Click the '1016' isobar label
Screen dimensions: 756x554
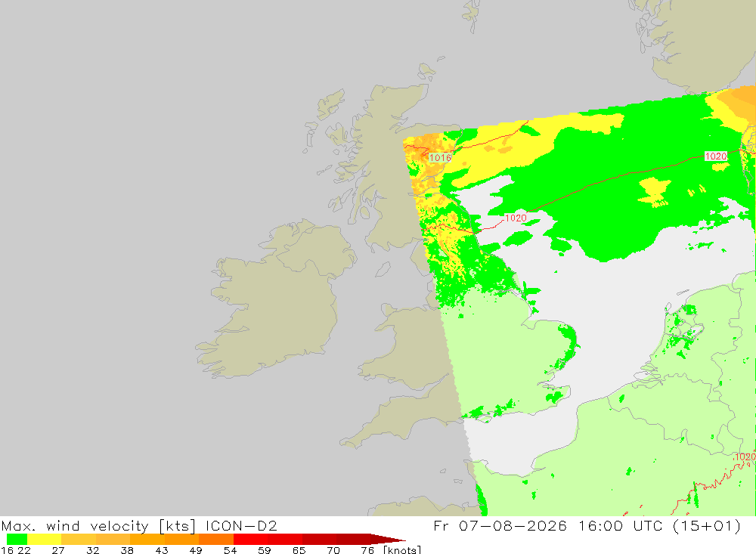440,158
